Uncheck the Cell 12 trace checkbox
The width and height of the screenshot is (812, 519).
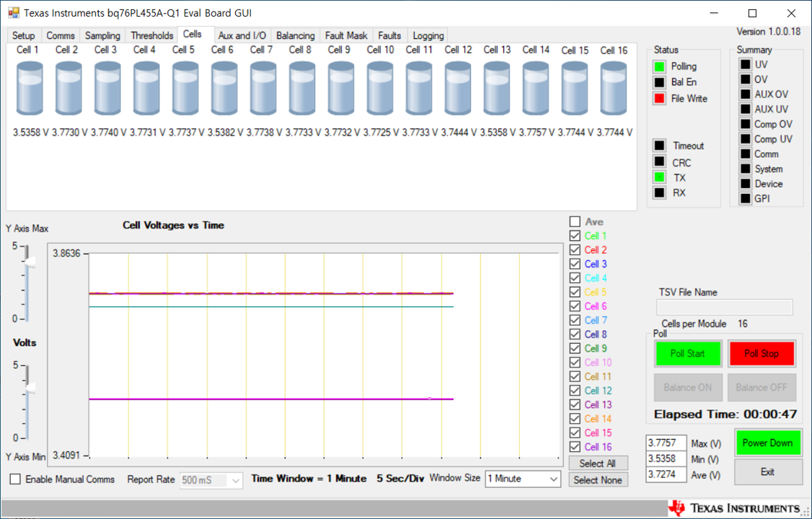coord(575,390)
